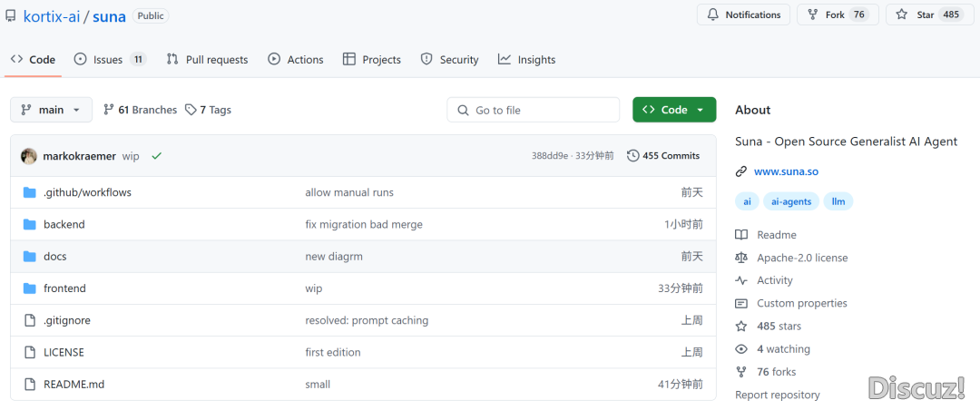Click the book icon beside Readme
Viewport: 980px width, 410px height.
click(x=741, y=235)
